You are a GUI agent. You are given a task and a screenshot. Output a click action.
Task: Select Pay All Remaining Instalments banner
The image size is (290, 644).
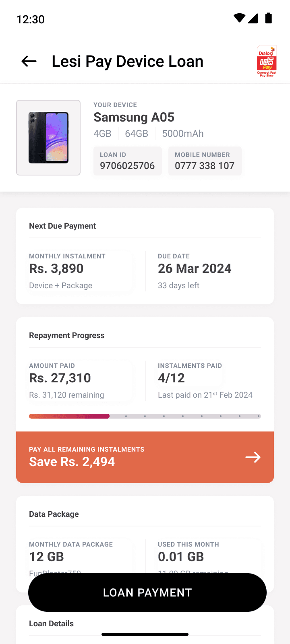[x=145, y=457]
